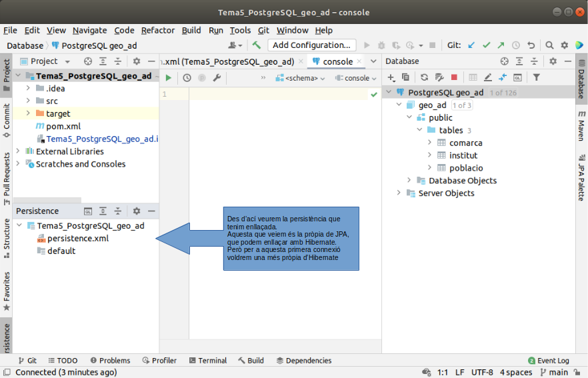The image size is (588, 378).
Task: Open the Event Log
Action: [x=549, y=361]
